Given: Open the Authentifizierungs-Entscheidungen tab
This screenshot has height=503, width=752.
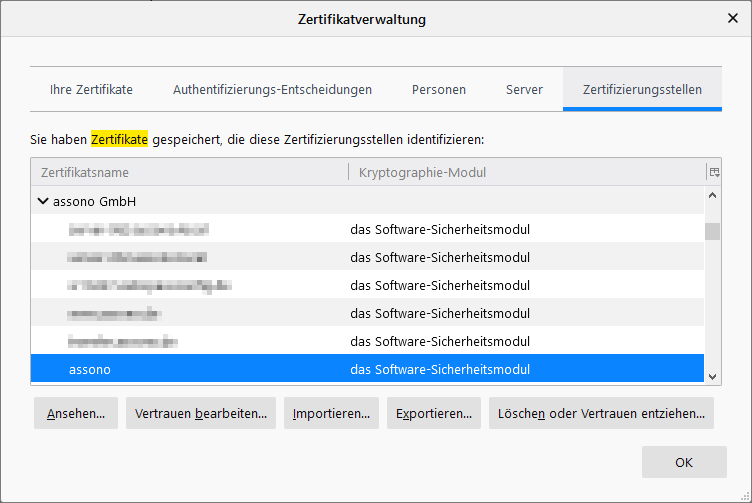Looking at the screenshot, I should pyautogui.click(x=272, y=90).
